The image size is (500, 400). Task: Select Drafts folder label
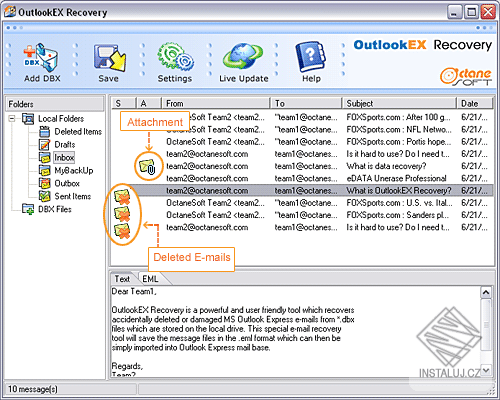coord(65,145)
